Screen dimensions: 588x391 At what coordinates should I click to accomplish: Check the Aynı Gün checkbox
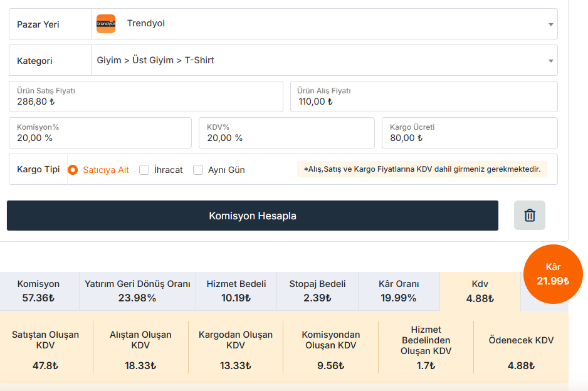(x=198, y=170)
